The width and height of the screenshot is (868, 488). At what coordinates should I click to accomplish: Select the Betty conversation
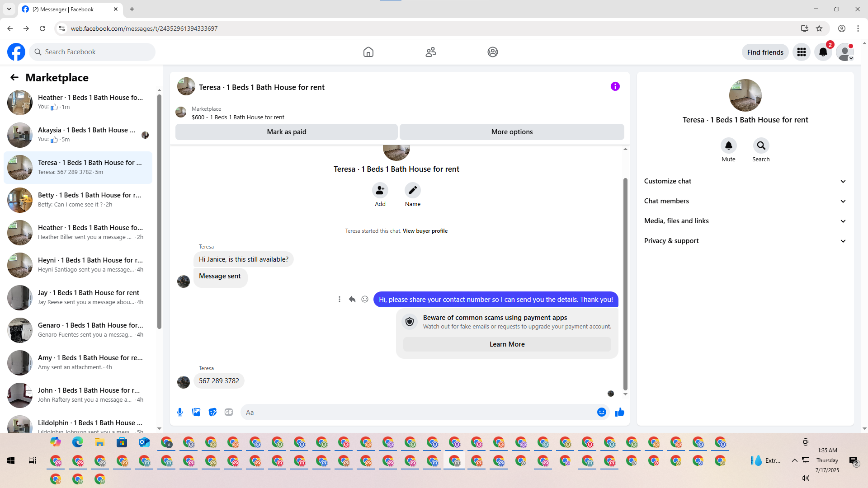click(78, 200)
